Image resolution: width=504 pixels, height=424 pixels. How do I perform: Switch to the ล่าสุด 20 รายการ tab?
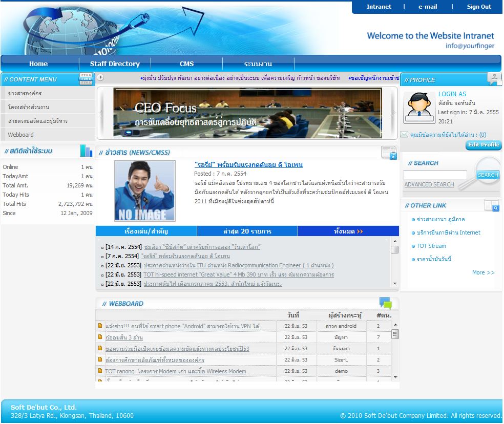(247, 231)
